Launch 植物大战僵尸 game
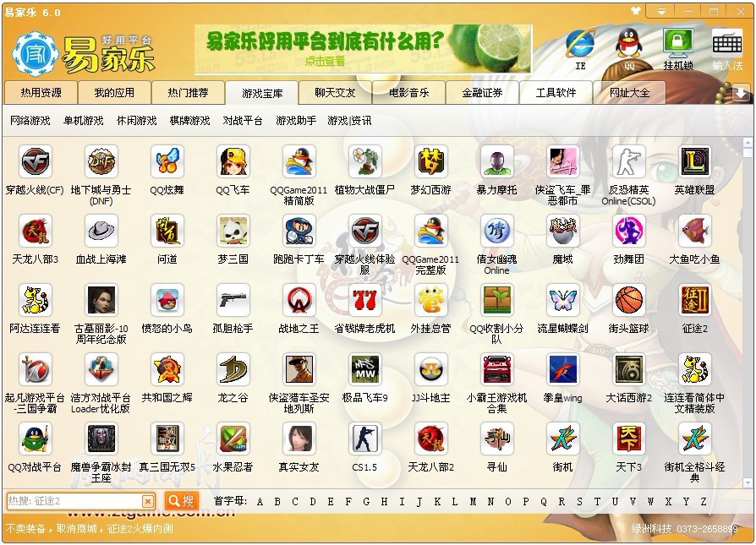The height and width of the screenshot is (545, 756). (365, 162)
